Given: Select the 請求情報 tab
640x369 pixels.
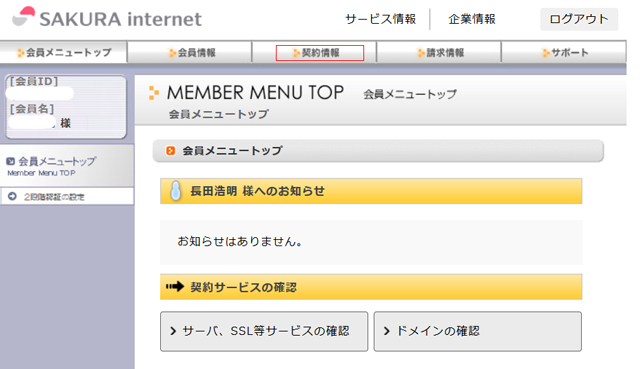Looking at the screenshot, I should click(439, 53).
